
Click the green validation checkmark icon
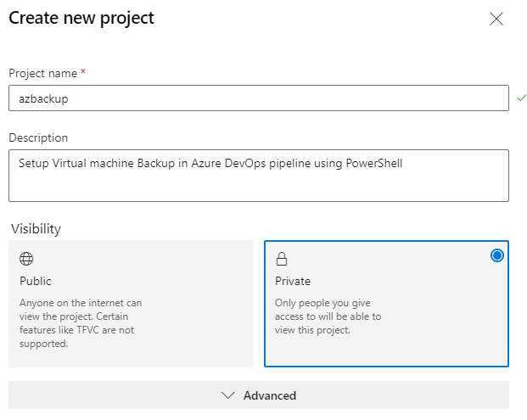coord(522,98)
